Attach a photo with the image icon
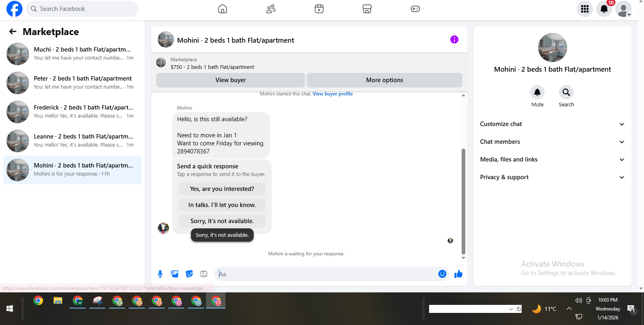Screen dimensions: 644x325 point(175,274)
